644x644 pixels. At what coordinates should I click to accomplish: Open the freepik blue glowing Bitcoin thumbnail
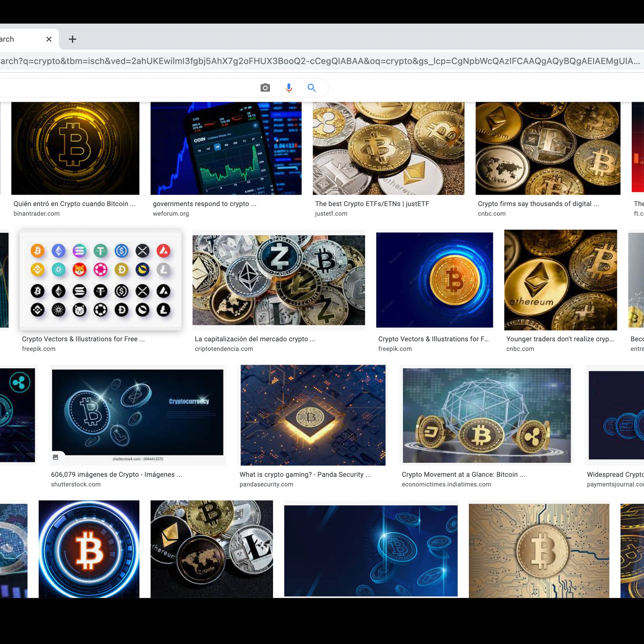(x=434, y=280)
